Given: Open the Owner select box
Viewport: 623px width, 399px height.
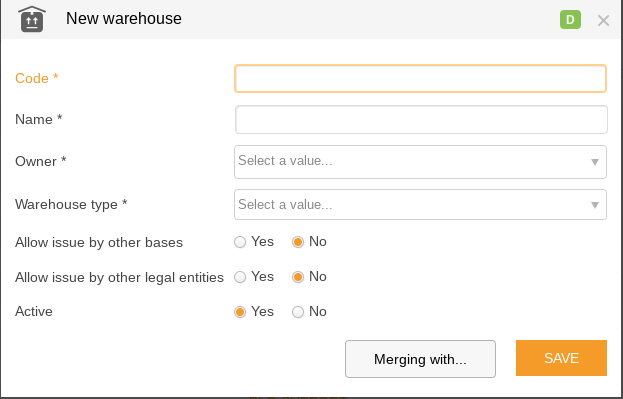Looking at the screenshot, I should 420,162.
